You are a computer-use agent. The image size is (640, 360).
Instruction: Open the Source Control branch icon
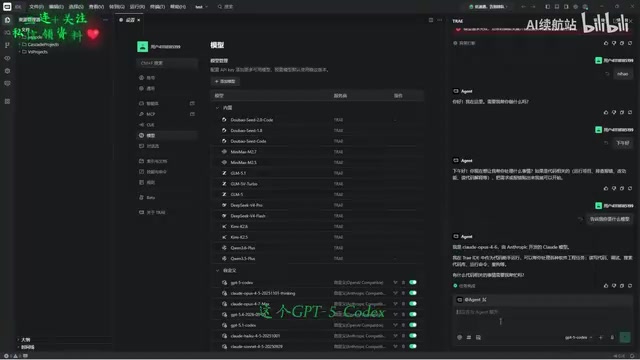click(7, 45)
